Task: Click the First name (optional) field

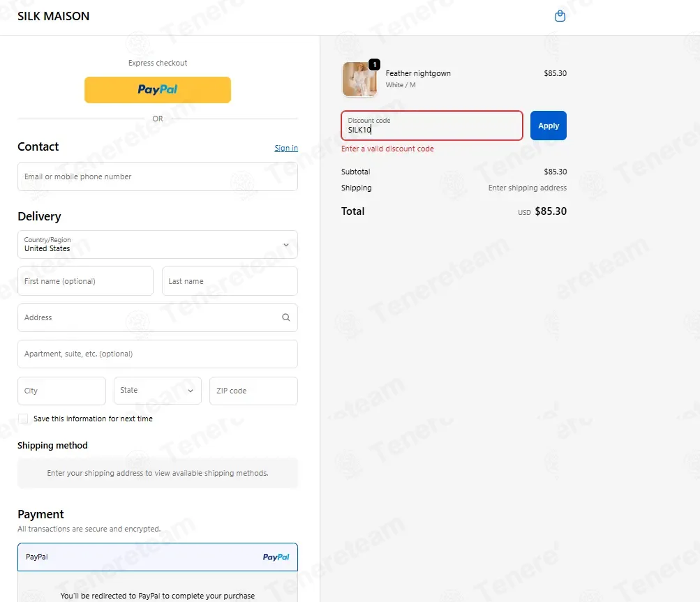Action: click(85, 281)
